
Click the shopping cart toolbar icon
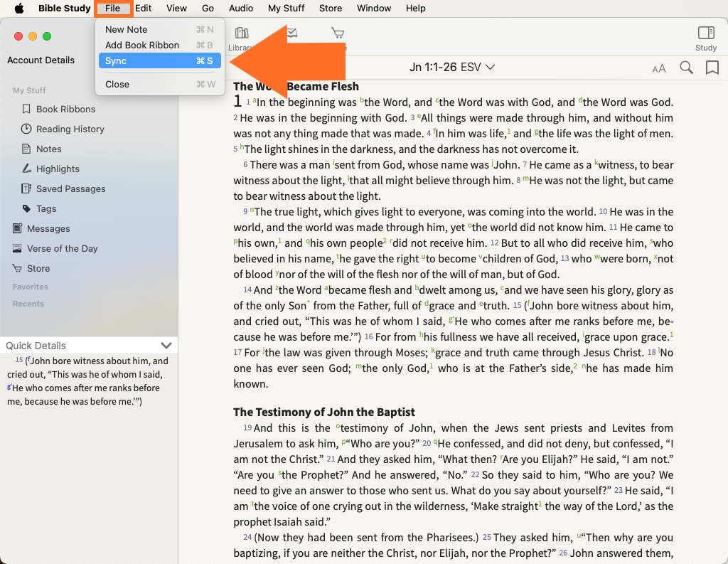(338, 33)
